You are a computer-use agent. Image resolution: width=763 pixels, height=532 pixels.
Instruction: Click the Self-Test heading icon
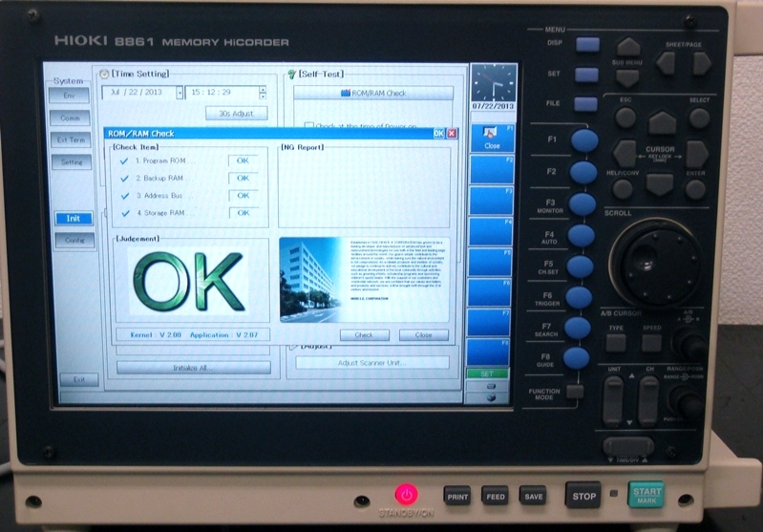click(292, 74)
